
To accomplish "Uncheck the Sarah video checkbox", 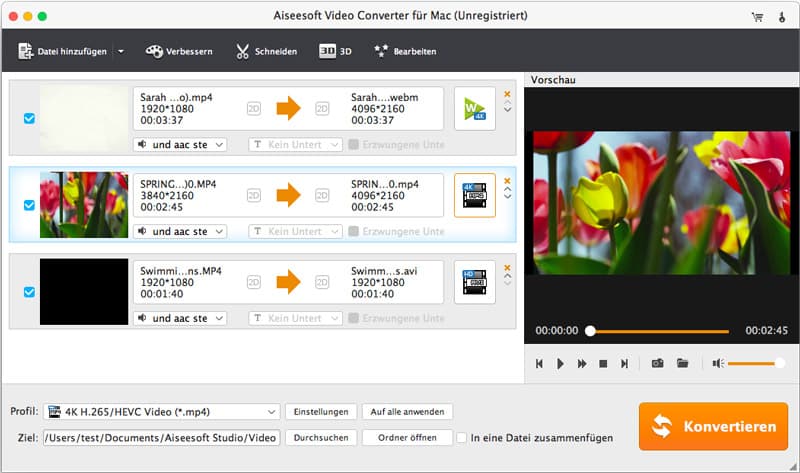I will click(29, 118).
